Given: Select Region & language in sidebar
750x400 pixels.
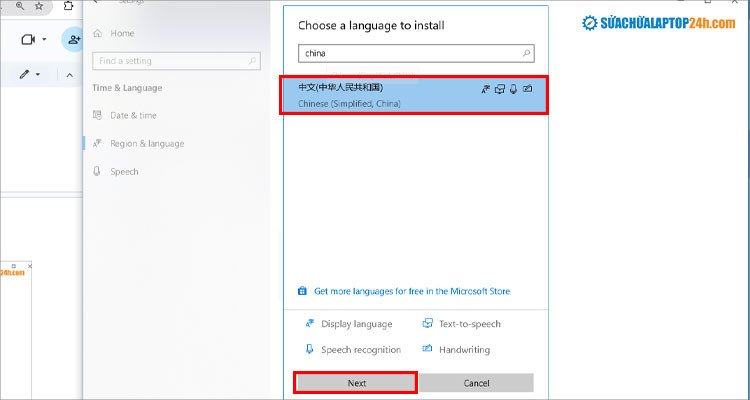Looking at the screenshot, I should [x=146, y=143].
